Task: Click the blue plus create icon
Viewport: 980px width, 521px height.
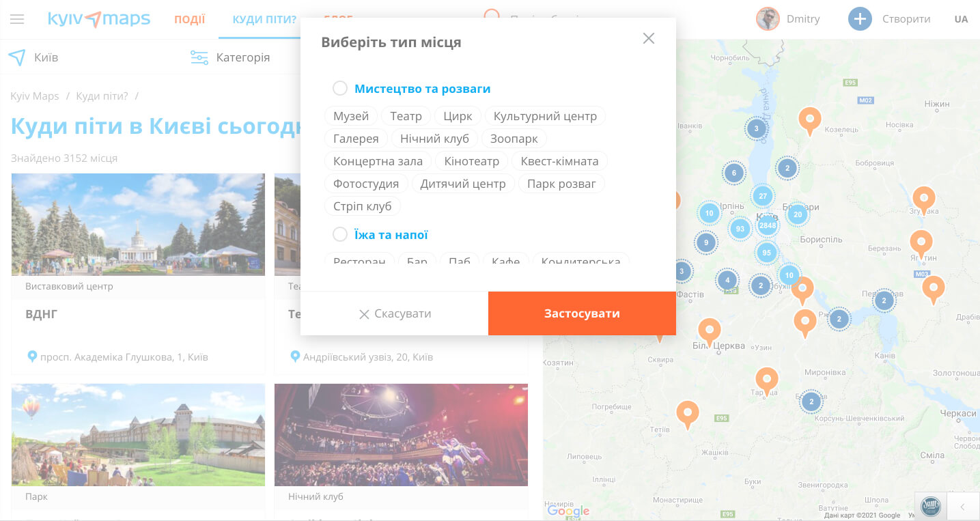Action: point(860,19)
